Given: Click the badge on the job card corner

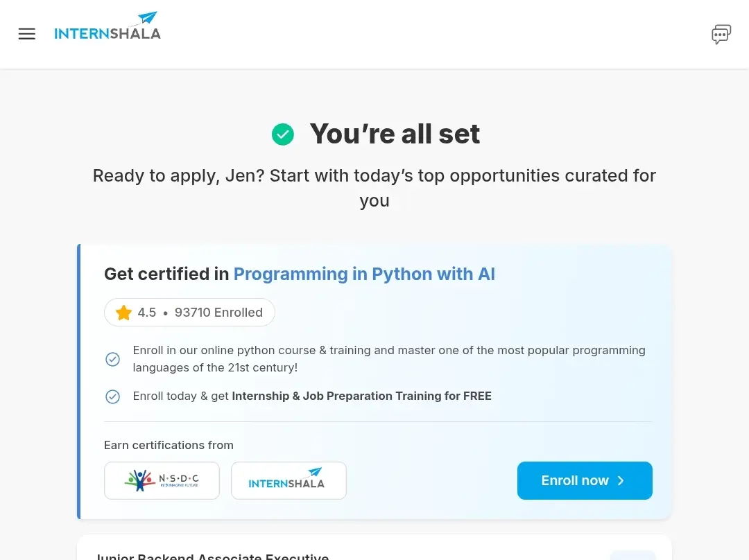Looking at the screenshot, I should pyautogui.click(x=633, y=555).
